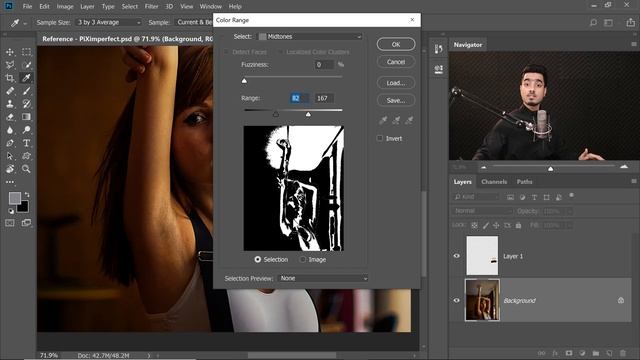Open the Select menu
640x360 pixels.
pyautogui.click(x=129, y=7)
